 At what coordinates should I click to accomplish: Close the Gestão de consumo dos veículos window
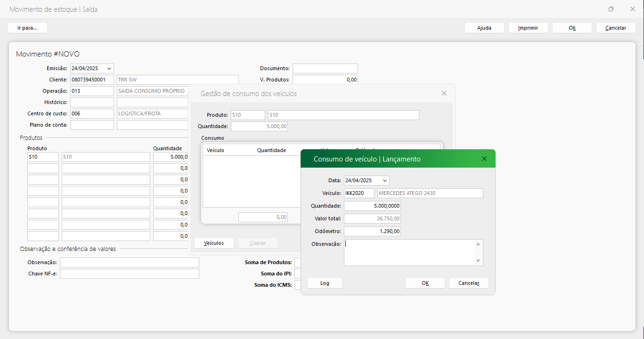(x=444, y=93)
